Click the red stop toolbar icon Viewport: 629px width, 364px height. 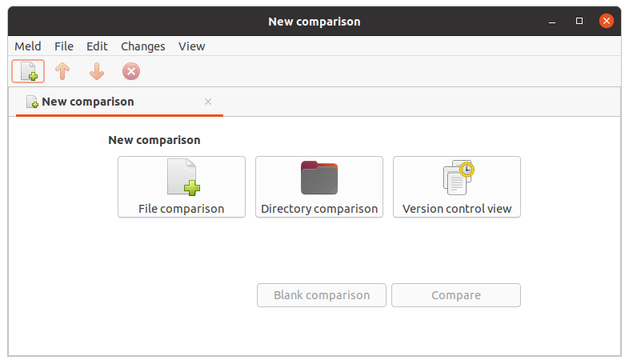coord(131,71)
